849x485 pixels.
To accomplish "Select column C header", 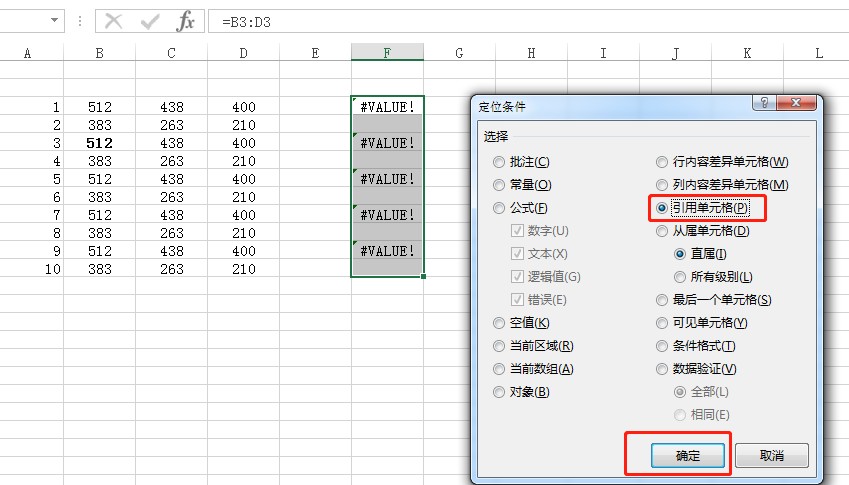I will tap(172, 53).
